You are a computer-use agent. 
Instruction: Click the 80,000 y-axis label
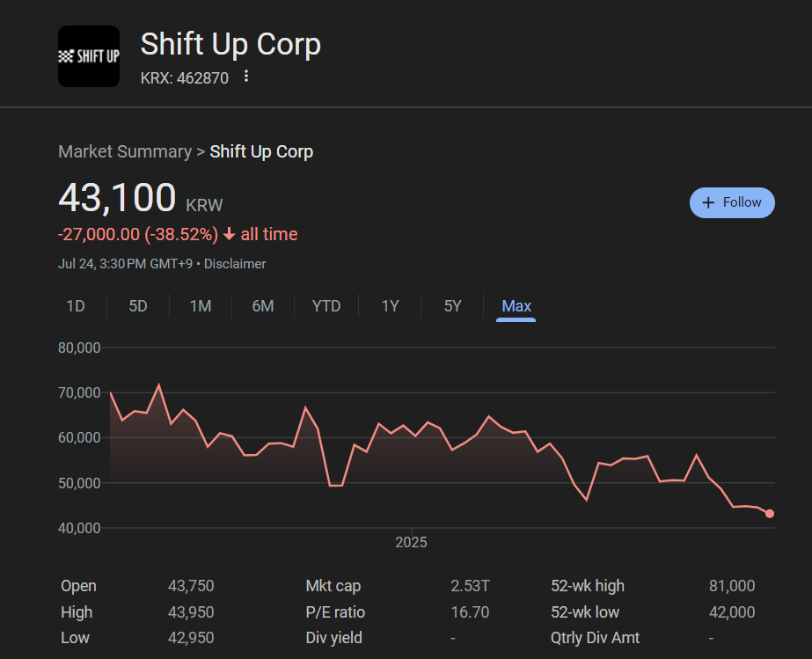click(x=79, y=348)
